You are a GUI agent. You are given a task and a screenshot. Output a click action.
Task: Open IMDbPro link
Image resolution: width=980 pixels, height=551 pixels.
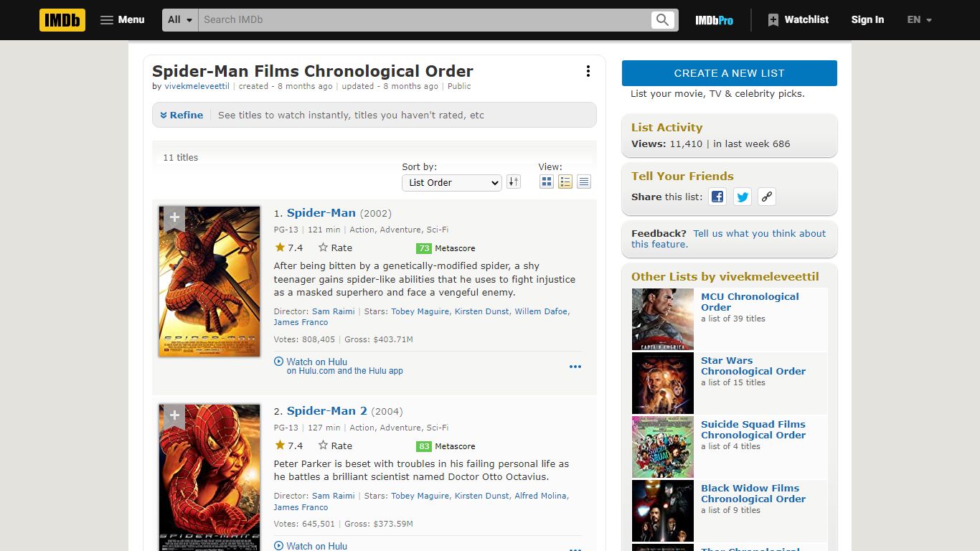pos(714,20)
